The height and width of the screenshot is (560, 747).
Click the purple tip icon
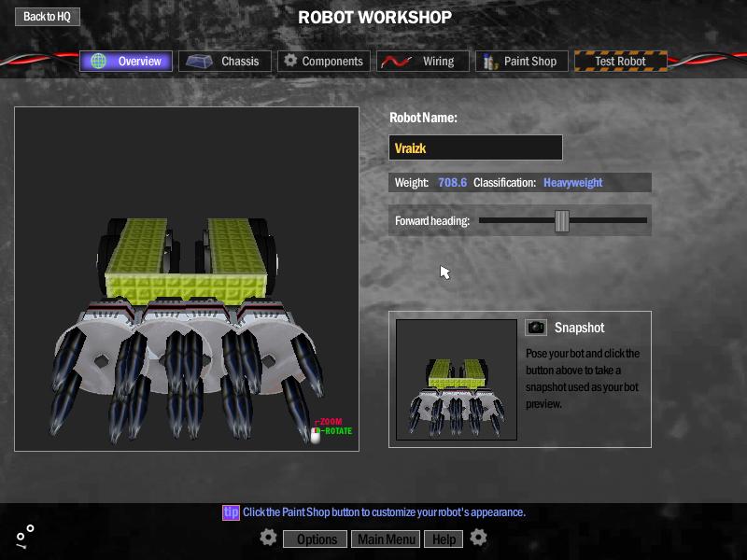point(231,512)
